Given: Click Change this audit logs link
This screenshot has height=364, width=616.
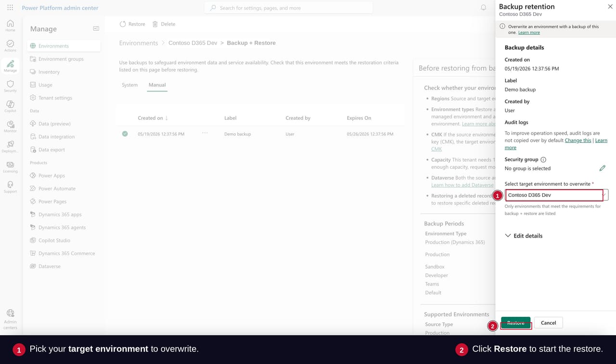Looking at the screenshot, I should (x=578, y=140).
